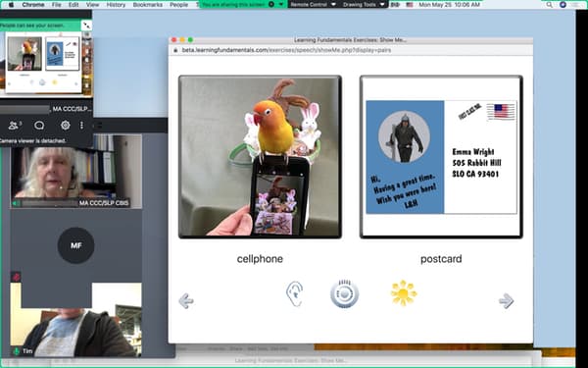Click the lock icon in address bar

coord(175,50)
